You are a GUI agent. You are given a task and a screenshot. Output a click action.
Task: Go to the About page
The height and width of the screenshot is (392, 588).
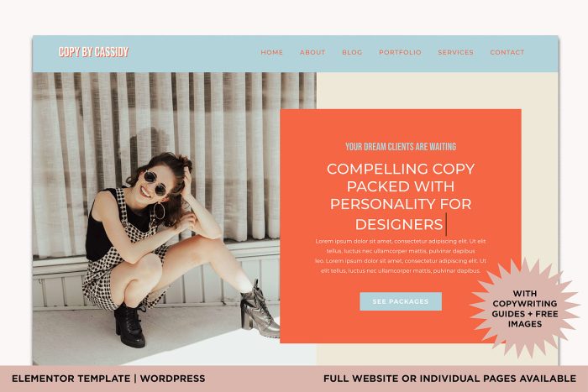tap(312, 53)
